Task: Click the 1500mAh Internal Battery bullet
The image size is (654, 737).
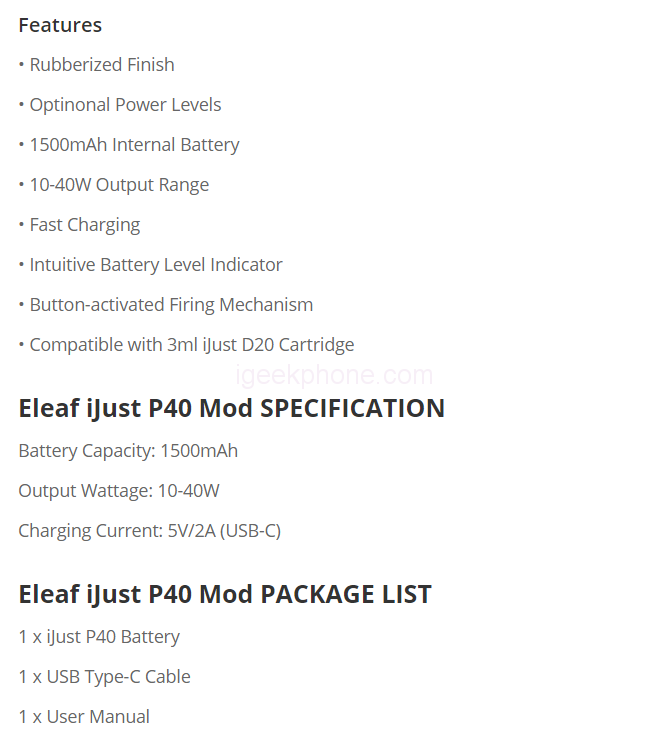Action: [x=134, y=145]
